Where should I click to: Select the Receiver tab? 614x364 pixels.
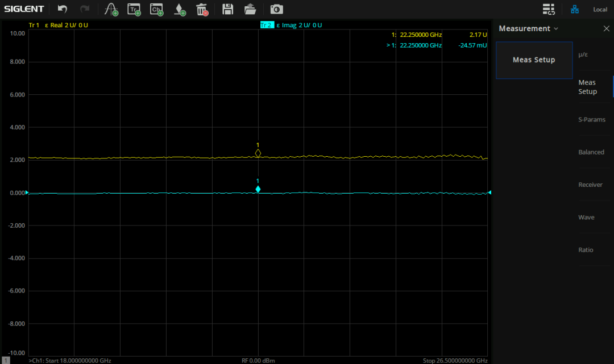point(590,185)
